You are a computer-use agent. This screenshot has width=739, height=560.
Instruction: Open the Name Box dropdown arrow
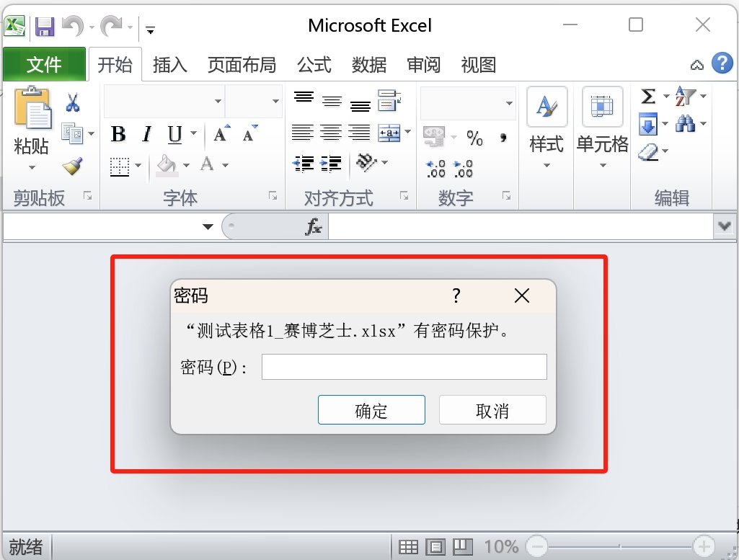tap(208, 226)
